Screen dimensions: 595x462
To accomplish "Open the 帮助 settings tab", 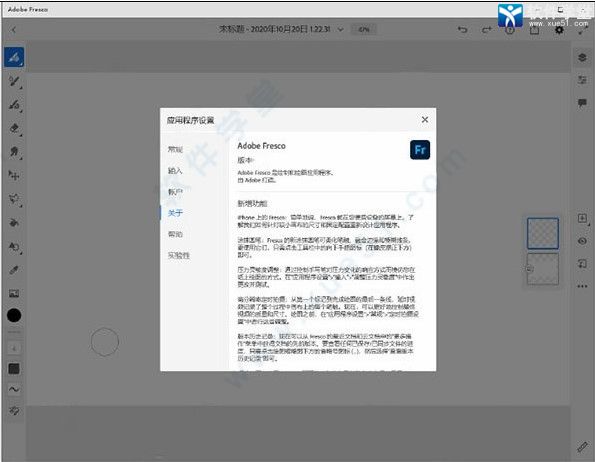I will click(175, 234).
